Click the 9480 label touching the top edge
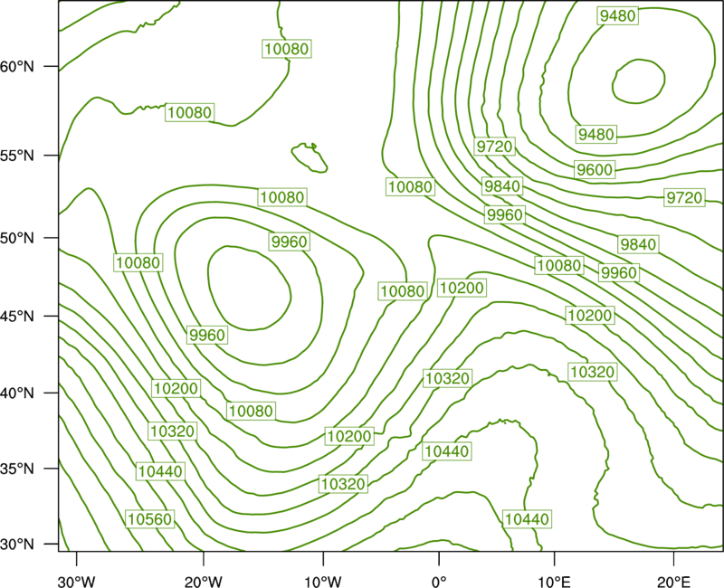The width and height of the screenshot is (724, 588). point(618,15)
